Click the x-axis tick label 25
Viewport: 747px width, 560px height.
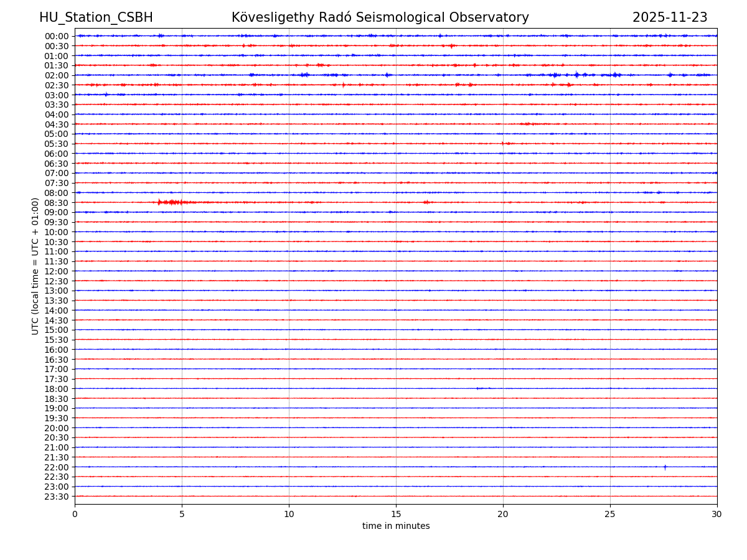pyautogui.click(x=610, y=515)
